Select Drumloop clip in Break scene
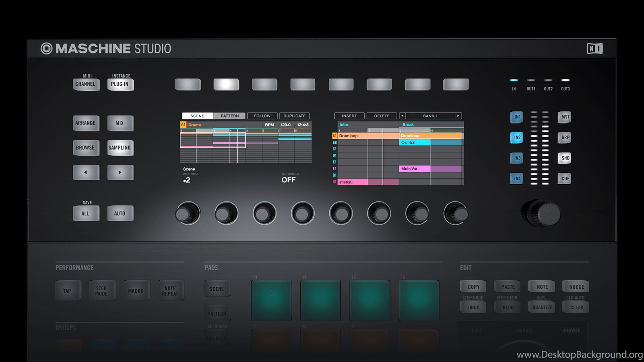Viewport: 644px width, 362px height. 431,136
